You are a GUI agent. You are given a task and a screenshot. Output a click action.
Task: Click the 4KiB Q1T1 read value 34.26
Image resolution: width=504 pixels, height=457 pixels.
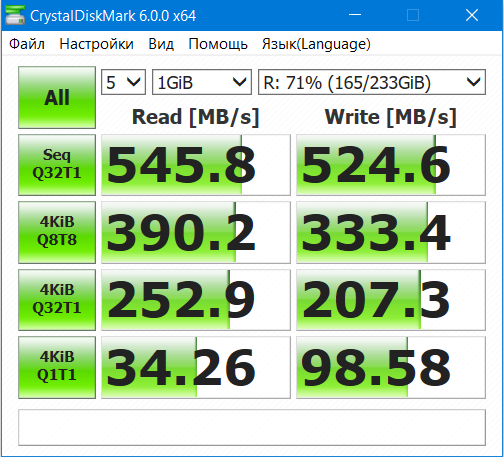coord(196,367)
